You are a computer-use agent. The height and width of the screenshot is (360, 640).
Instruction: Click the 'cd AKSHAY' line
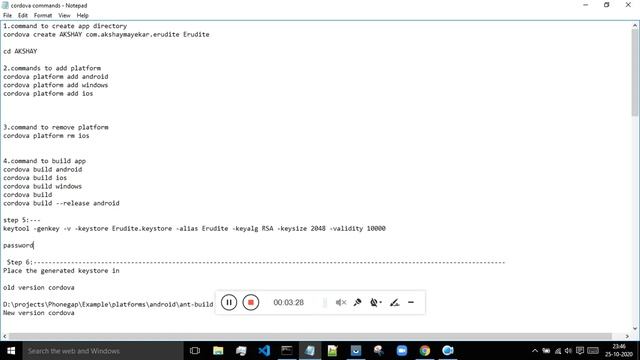pyautogui.click(x=20, y=51)
